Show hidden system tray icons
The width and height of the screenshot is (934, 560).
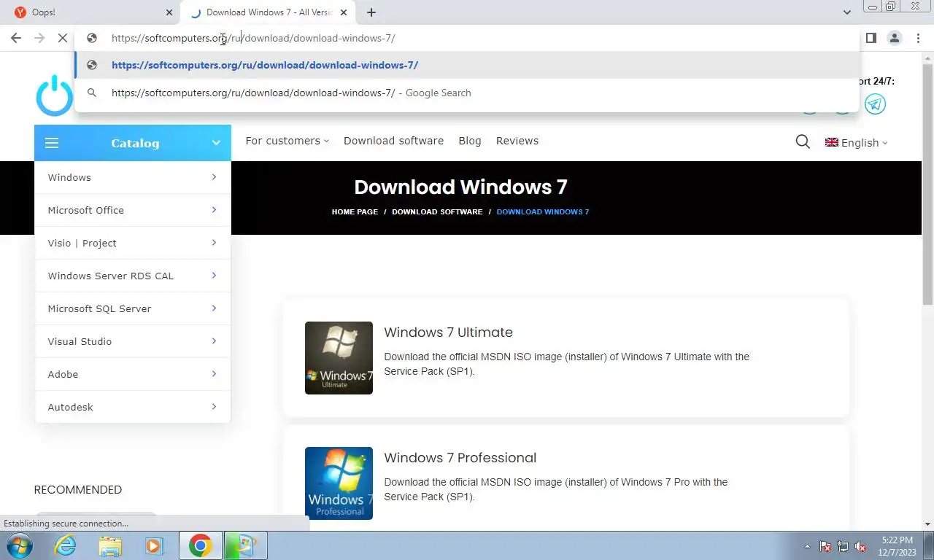807,546
